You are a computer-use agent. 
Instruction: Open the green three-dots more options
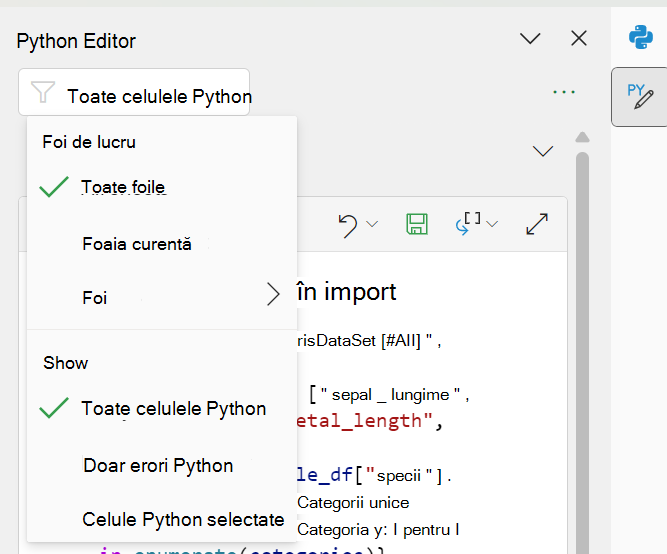564,92
